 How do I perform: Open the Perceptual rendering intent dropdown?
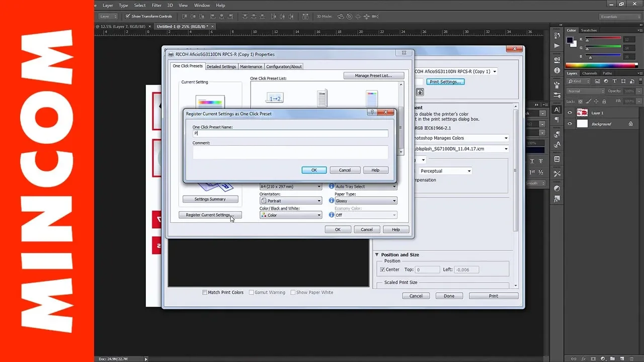coord(445,171)
